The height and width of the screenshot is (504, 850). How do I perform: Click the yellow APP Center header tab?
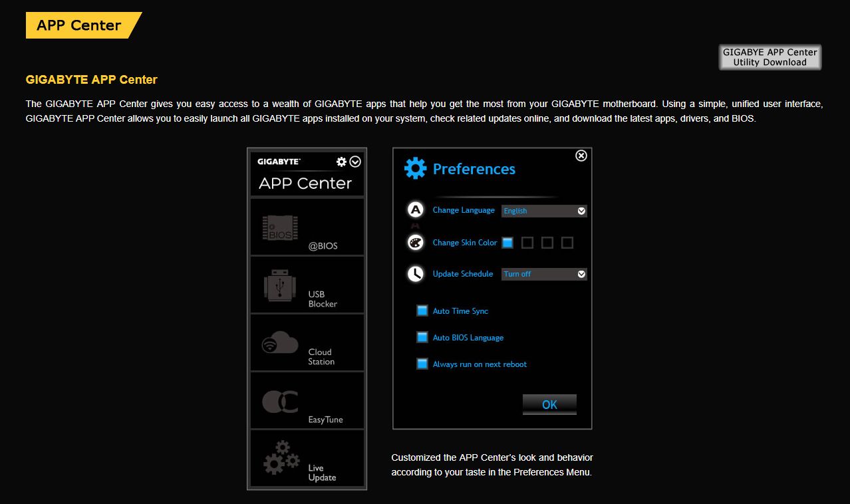(84, 25)
